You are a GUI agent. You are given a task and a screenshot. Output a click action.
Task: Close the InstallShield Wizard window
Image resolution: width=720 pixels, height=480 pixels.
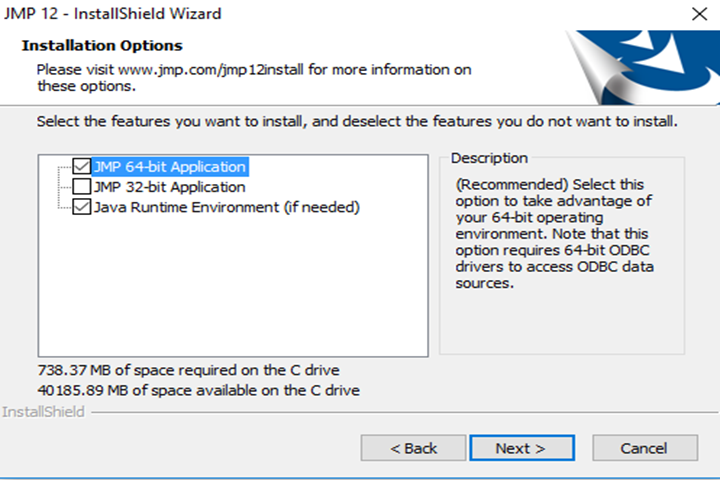coord(699,14)
